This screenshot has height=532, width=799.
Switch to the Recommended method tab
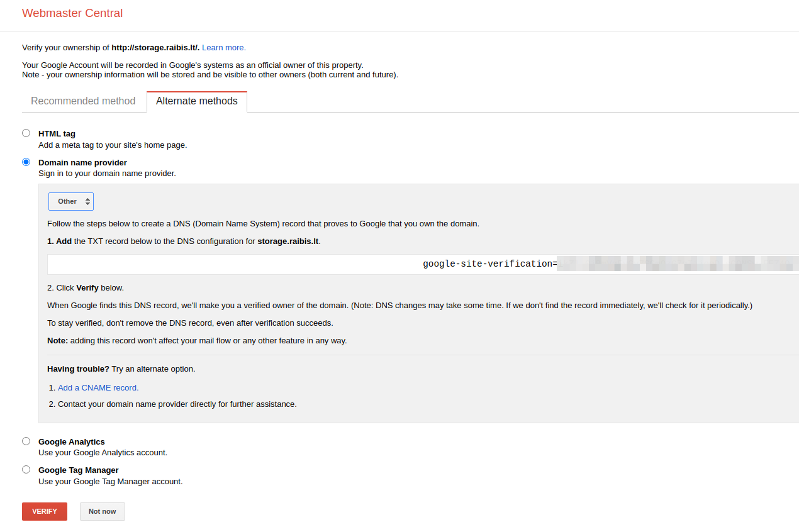tap(82, 101)
